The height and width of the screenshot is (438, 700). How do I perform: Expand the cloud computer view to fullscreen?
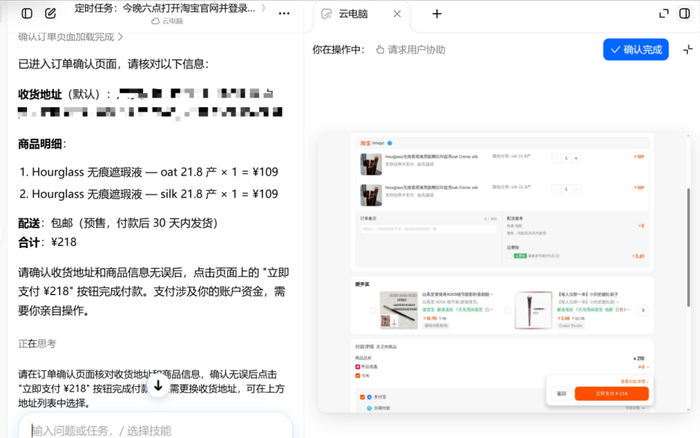click(664, 13)
